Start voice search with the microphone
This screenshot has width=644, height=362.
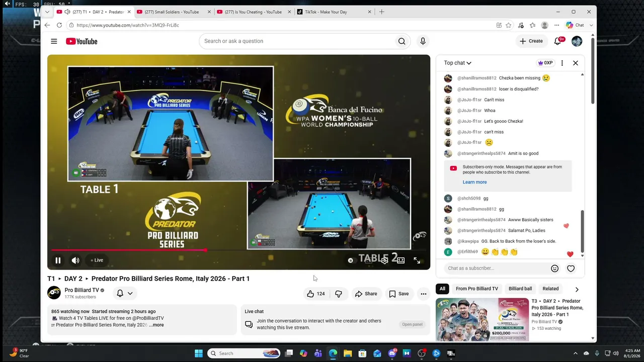(x=423, y=41)
